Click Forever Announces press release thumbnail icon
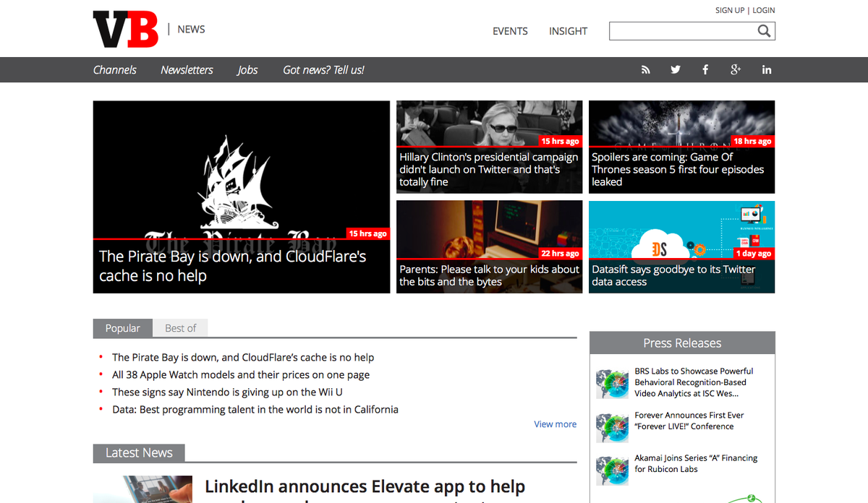Screen dimensions: 868x503 pyautogui.click(x=612, y=428)
